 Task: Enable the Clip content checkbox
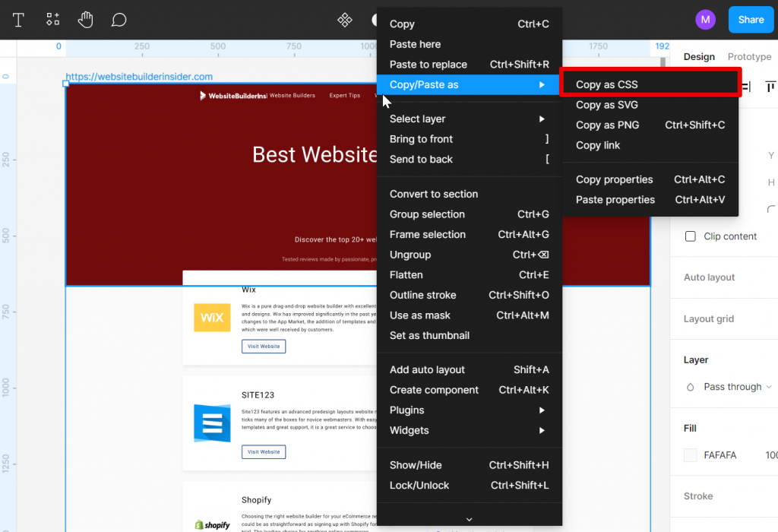[x=691, y=236]
